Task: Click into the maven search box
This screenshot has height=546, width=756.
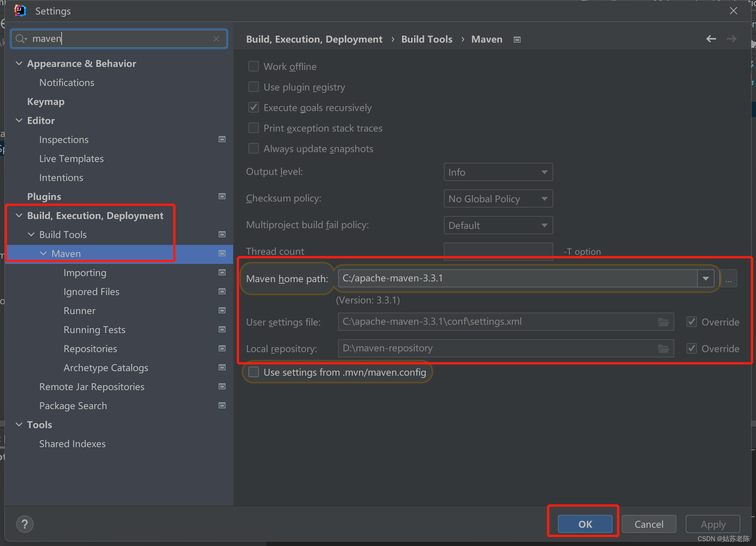Action: 119,39
